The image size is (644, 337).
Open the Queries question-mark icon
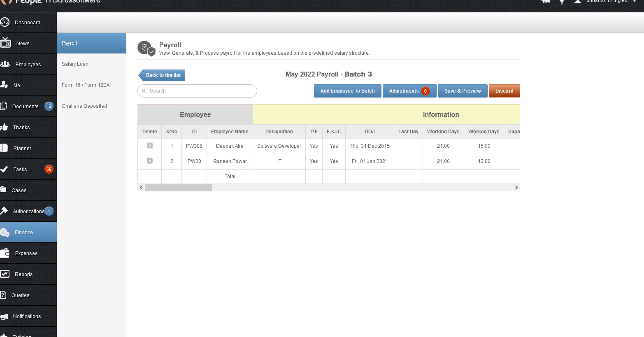pos(3,295)
